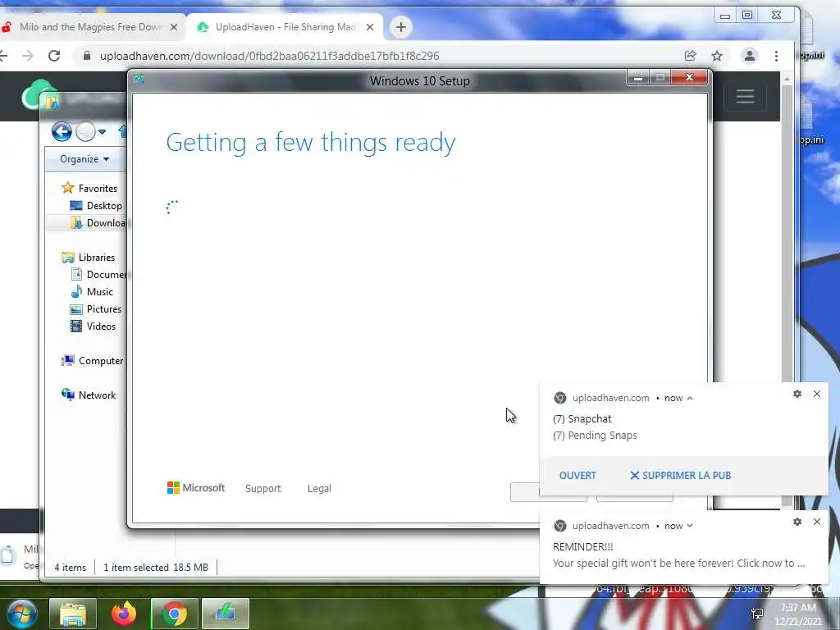
Task: Collapse the Snapchat notification chevron
Action: pos(690,398)
